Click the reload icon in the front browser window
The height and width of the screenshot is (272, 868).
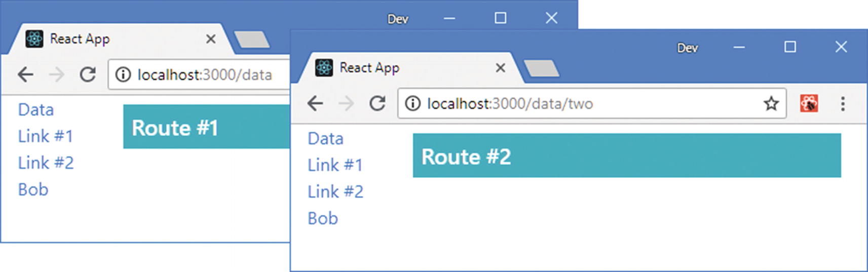[x=377, y=104]
